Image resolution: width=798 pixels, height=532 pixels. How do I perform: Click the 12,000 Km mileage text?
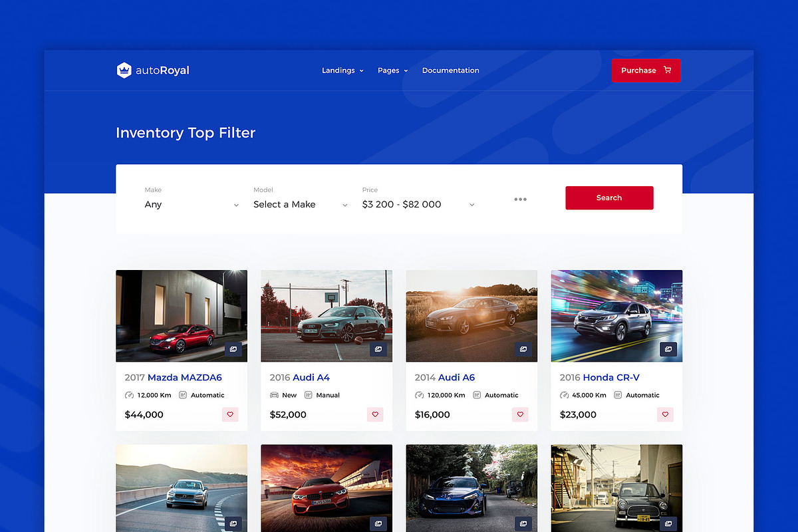(x=154, y=395)
